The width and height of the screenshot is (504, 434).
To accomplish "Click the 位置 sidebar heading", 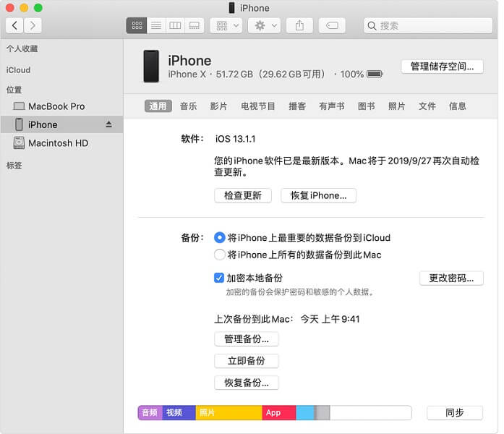I will pyautogui.click(x=14, y=90).
